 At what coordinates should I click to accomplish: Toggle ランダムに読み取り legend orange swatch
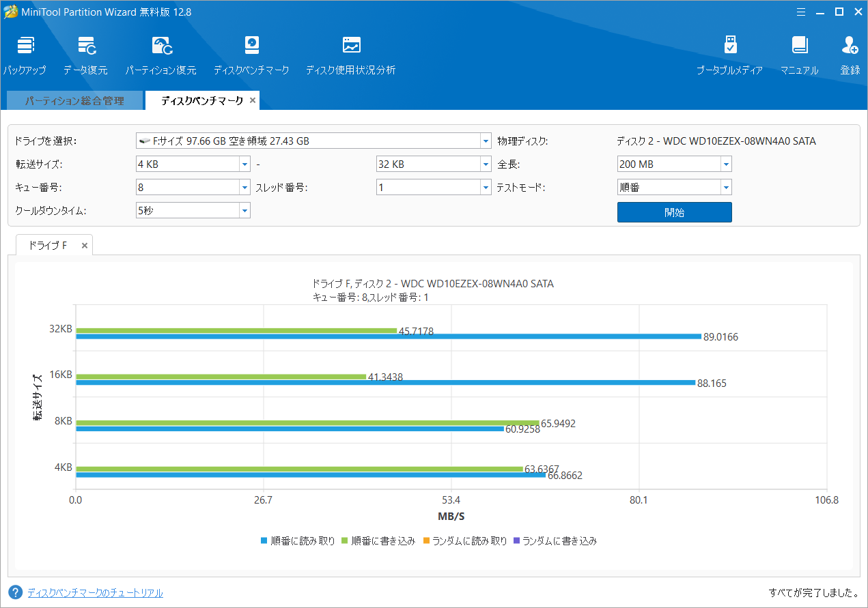(x=425, y=541)
